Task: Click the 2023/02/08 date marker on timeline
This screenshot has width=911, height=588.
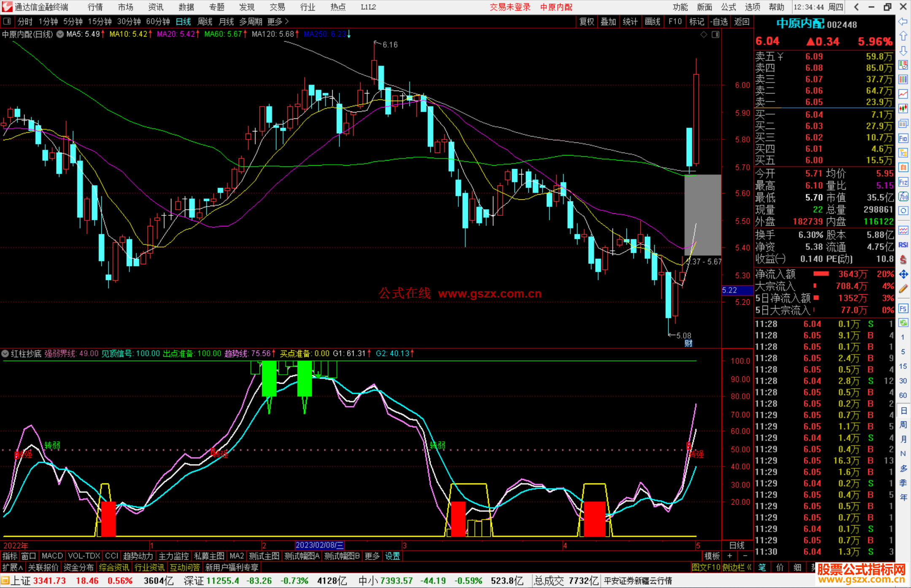Action: [319, 545]
